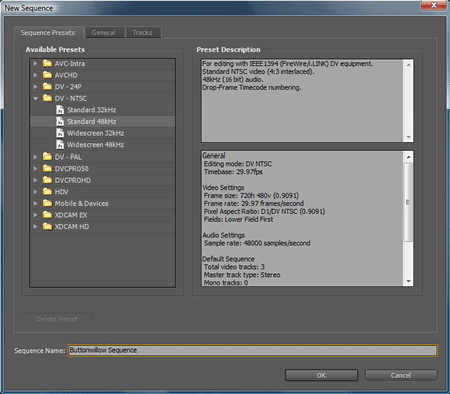Click the "Fields: Lower Field First" line
450x394 pixels.
[x=239, y=219]
